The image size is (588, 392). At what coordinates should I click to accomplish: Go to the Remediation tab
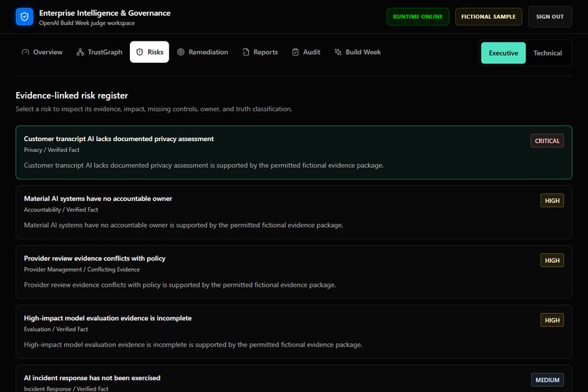203,52
